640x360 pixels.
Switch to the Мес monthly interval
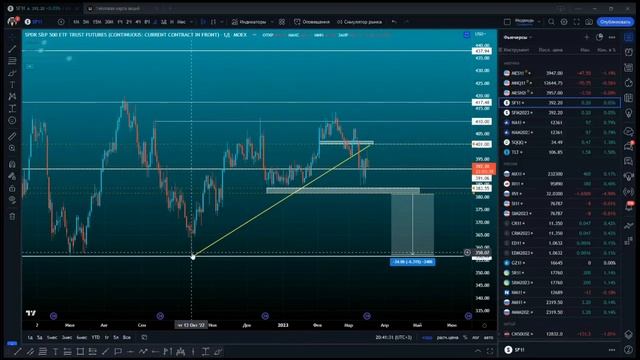(x=181, y=22)
